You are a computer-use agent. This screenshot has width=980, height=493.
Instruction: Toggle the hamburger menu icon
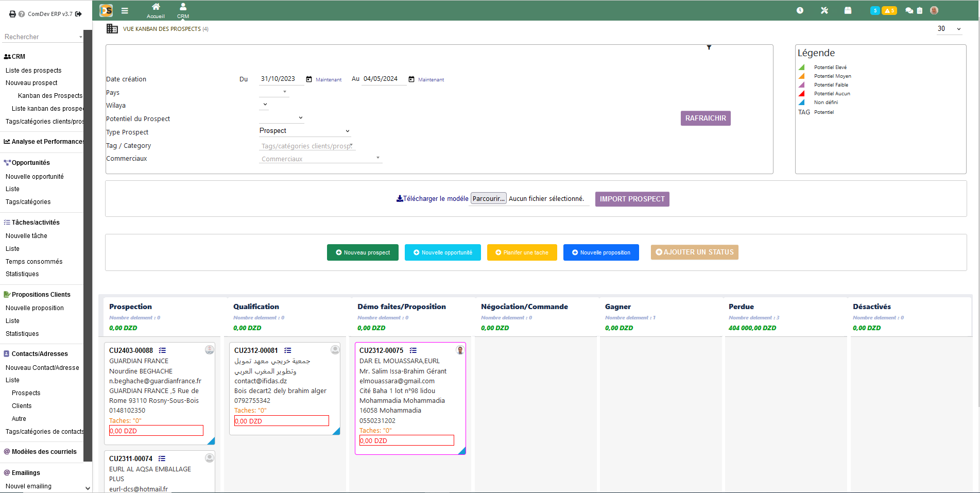(125, 10)
